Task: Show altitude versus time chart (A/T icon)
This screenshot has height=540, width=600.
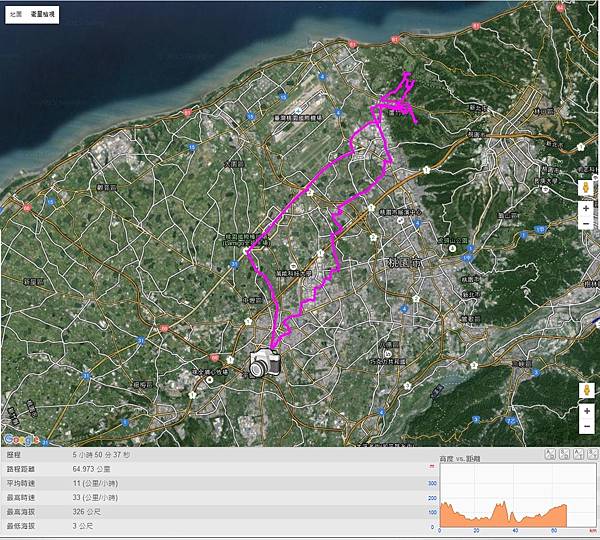Action: pos(579,454)
